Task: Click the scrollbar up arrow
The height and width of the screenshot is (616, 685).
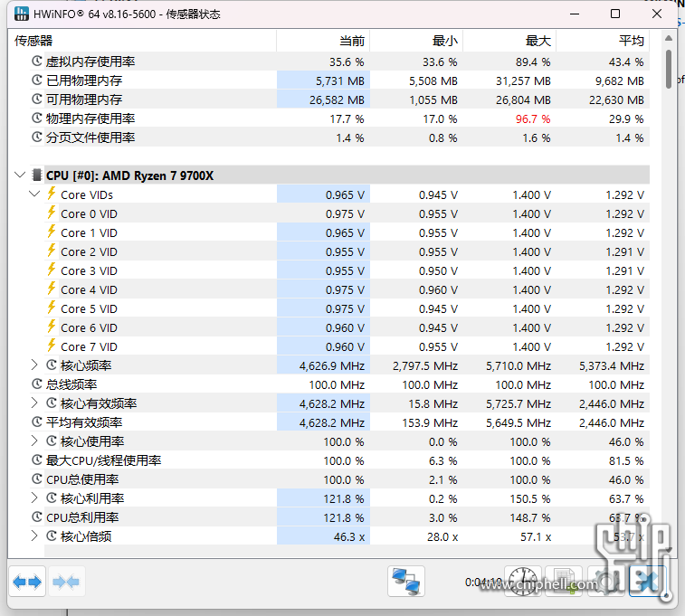Action: 669,38
